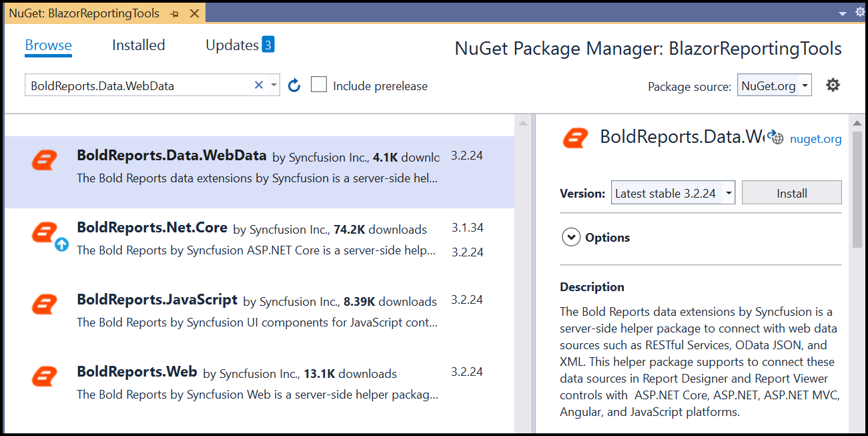Image resolution: width=868 pixels, height=436 pixels.
Task: Select the BoldReports.Web package
Action: pos(260,389)
